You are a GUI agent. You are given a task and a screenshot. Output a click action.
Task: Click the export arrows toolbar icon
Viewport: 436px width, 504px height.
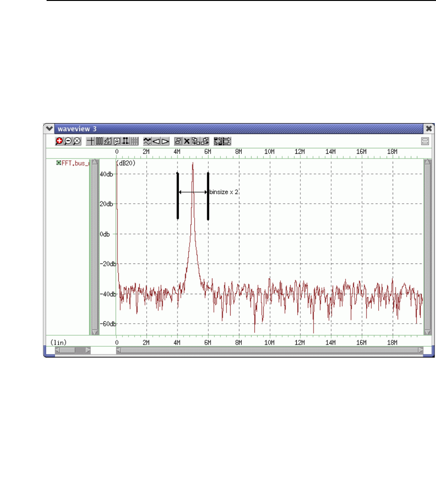227,141
